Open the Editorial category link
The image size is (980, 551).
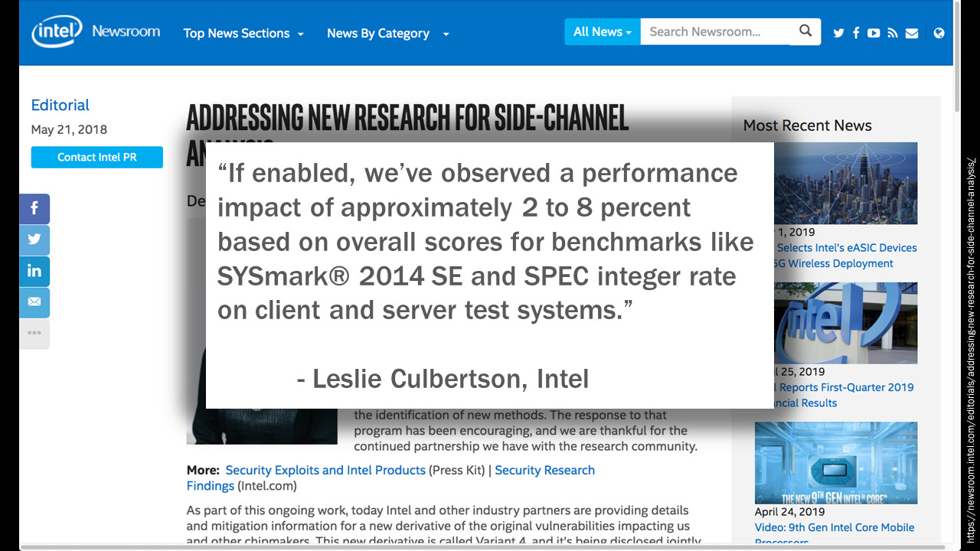[x=60, y=106]
